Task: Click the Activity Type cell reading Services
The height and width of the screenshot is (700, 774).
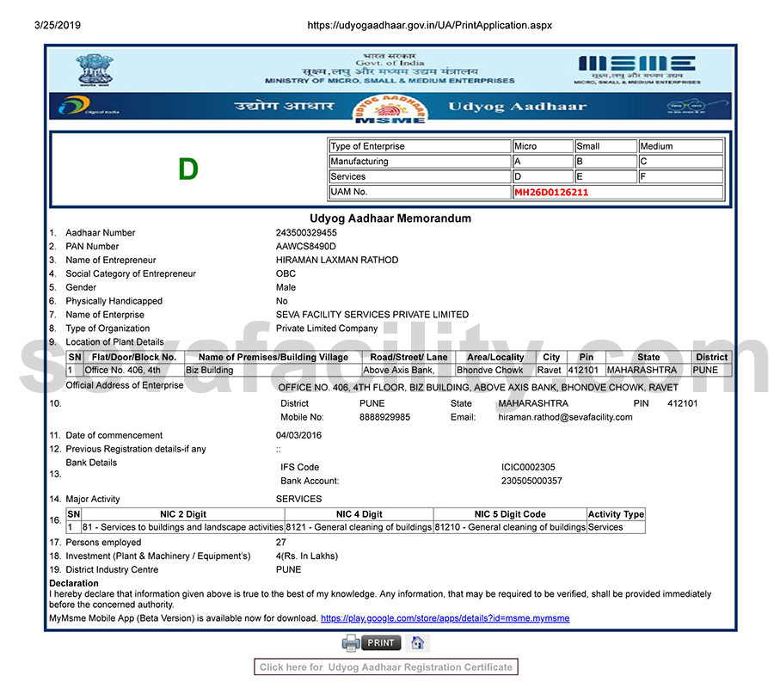Action: coord(616,527)
